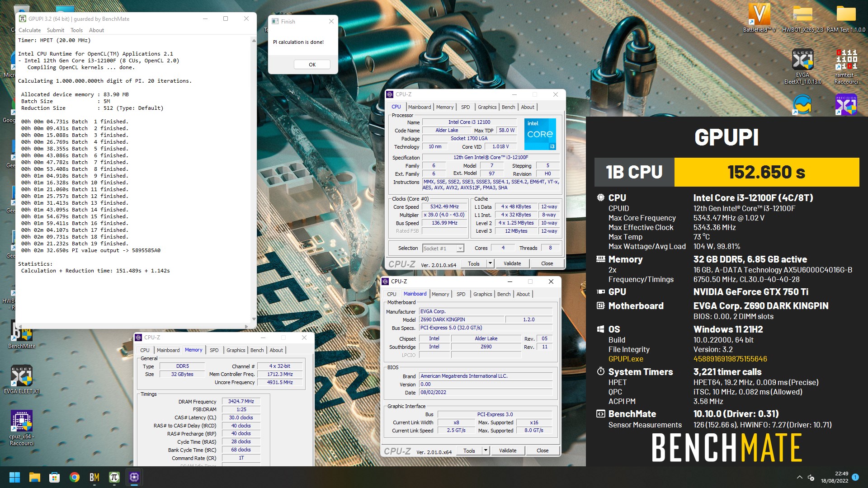Click file integrity hash 4588916919875155646
The height and width of the screenshot is (488, 868).
(x=730, y=359)
